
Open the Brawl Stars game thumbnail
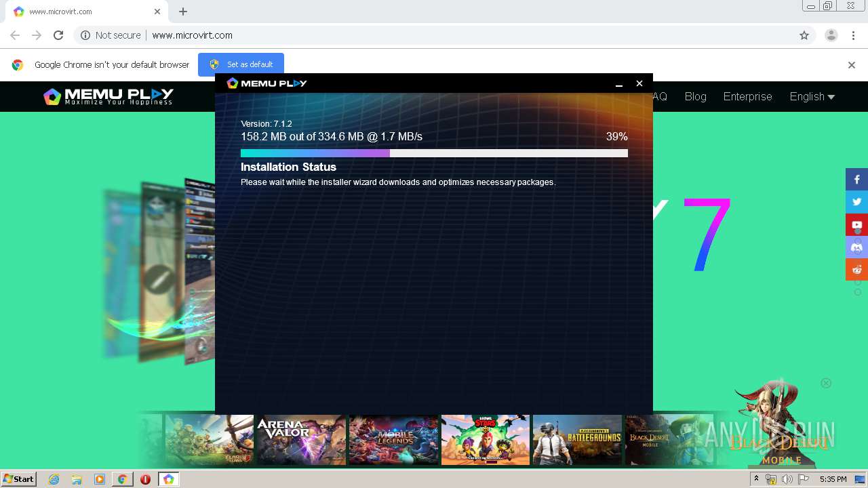486,439
